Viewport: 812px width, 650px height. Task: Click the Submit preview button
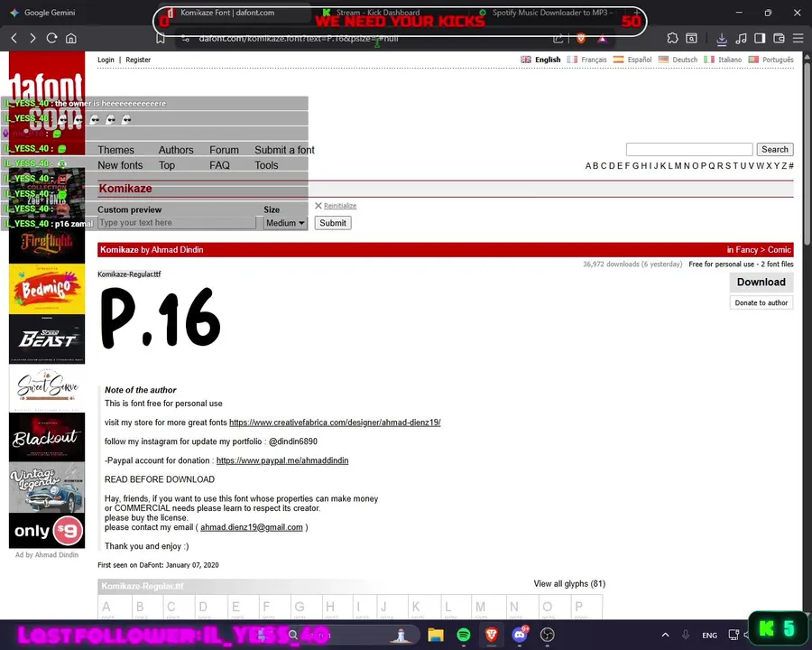(332, 223)
